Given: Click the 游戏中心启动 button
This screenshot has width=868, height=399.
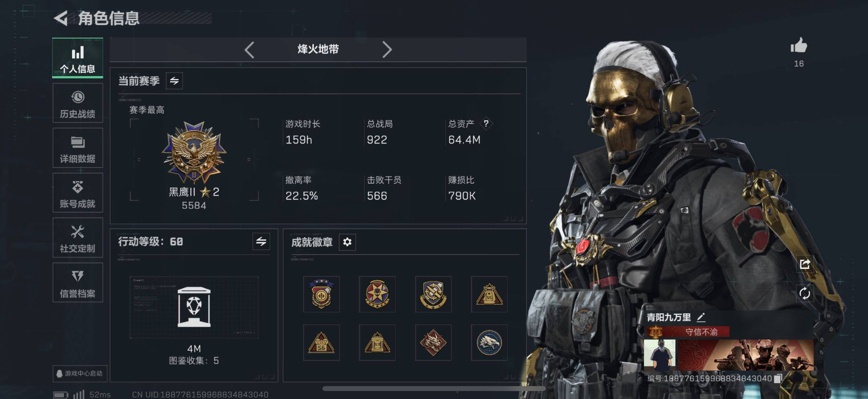Looking at the screenshot, I should point(80,374).
